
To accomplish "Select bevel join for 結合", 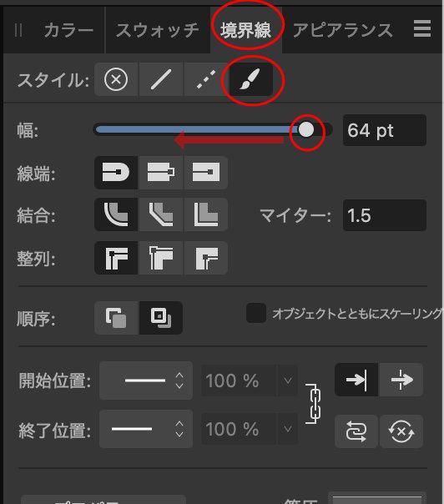I will (161, 214).
